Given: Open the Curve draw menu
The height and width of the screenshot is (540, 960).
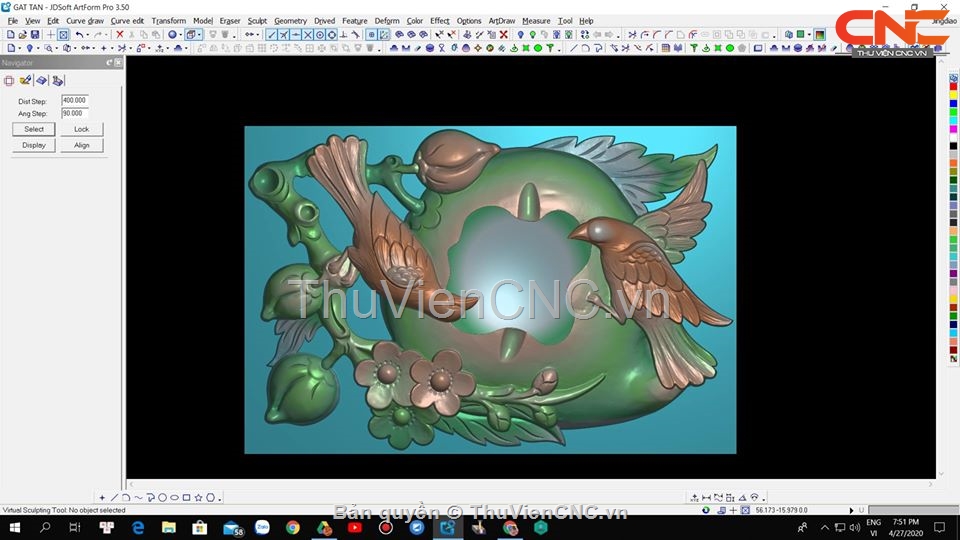Looking at the screenshot, I should tap(84, 21).
